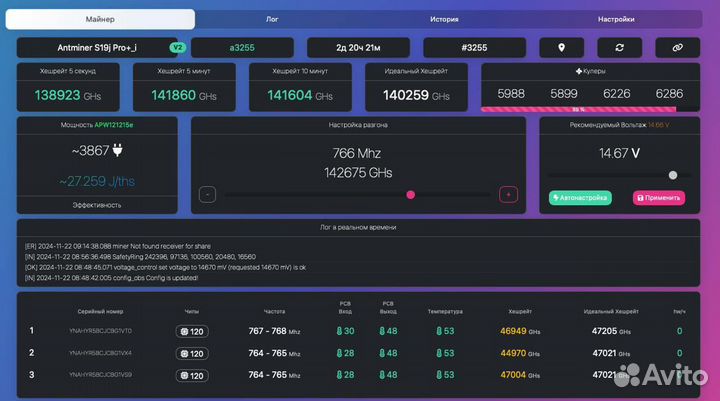Click the pink Применить button
The height and width of the screenshot is (401, 720).
tap(658, 197)
